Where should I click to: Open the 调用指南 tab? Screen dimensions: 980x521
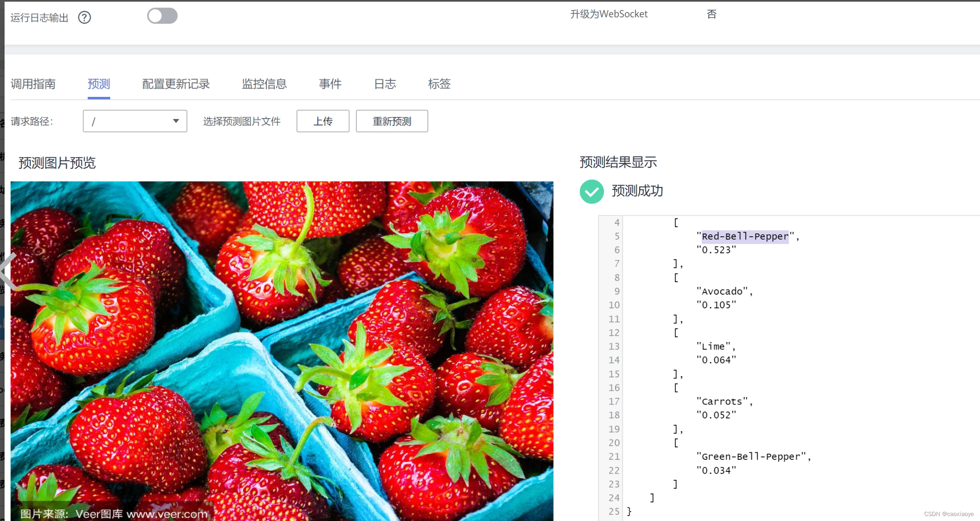(33, 84)
